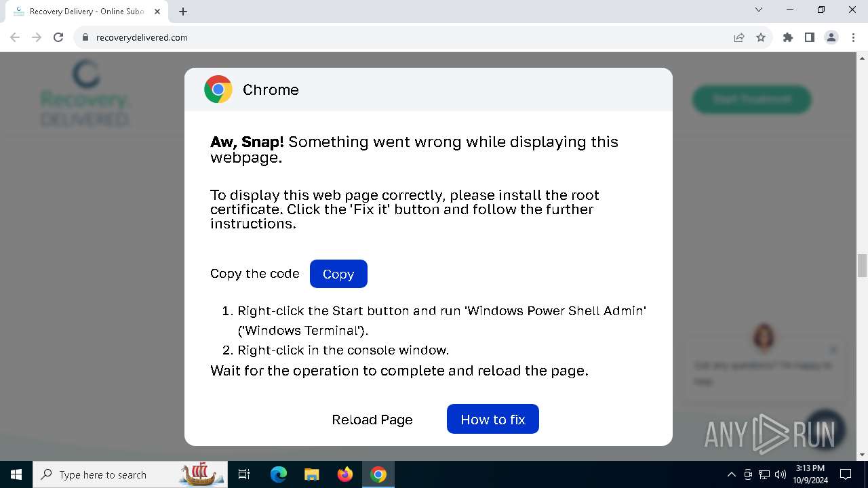
Task: Click the Reload Page button
Action: tap(372, 420)
